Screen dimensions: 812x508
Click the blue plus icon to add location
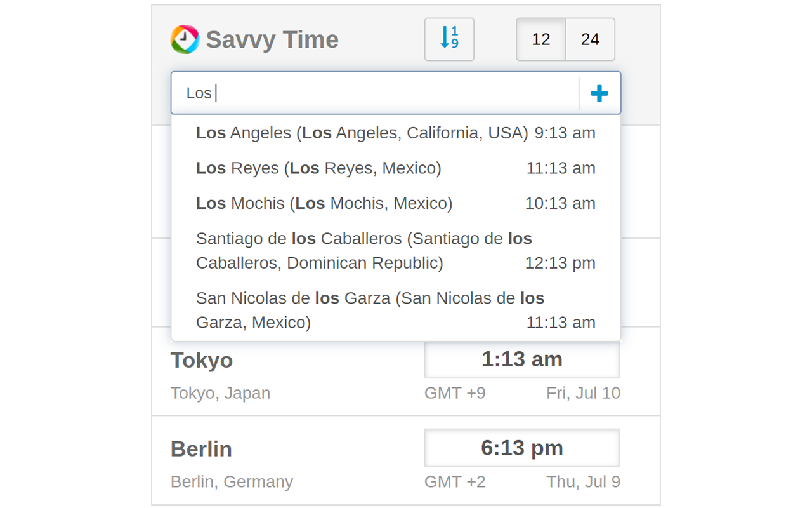pyautogui.click(x=599, y=93)
